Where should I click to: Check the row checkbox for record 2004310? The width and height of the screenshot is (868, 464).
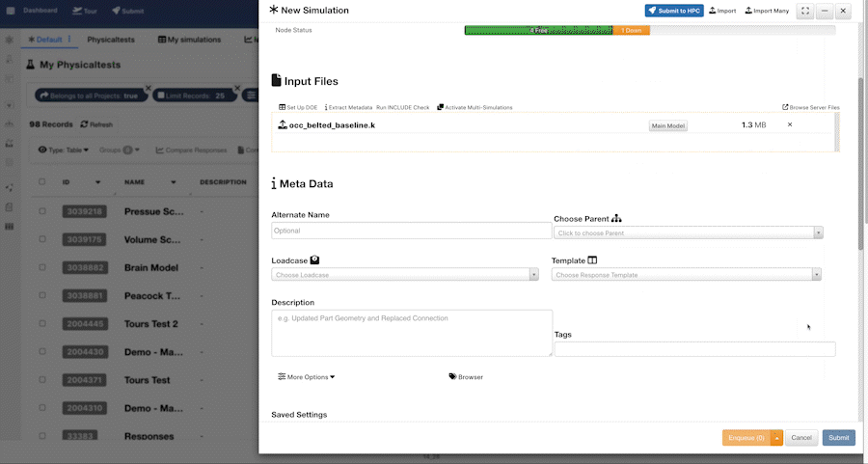coord(42,407)
